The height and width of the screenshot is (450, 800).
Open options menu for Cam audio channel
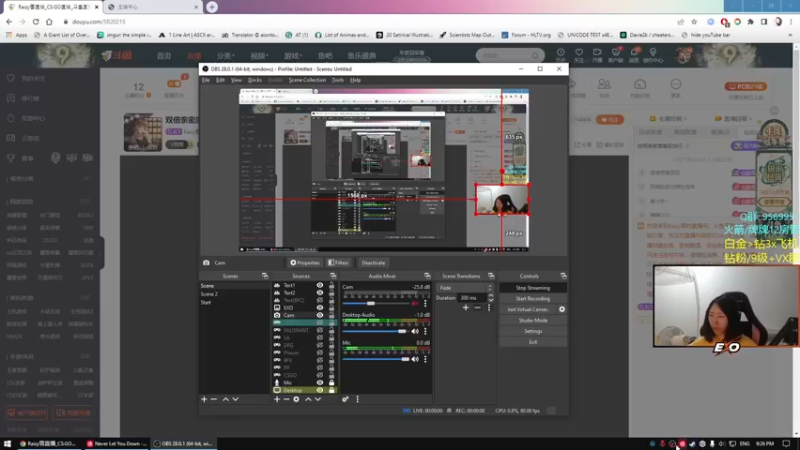coord(425,304)
